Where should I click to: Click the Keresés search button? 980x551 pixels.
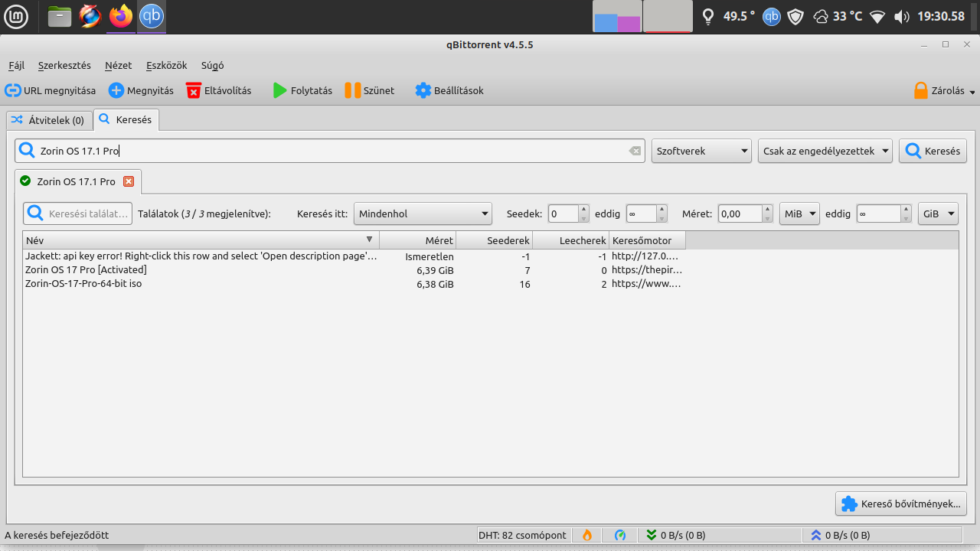coord(933,151)
